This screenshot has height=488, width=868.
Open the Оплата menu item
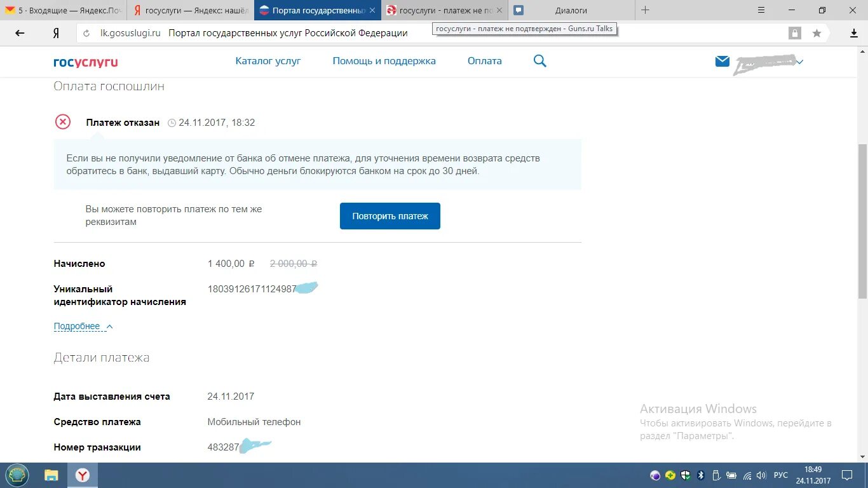(x=485, y=61)
